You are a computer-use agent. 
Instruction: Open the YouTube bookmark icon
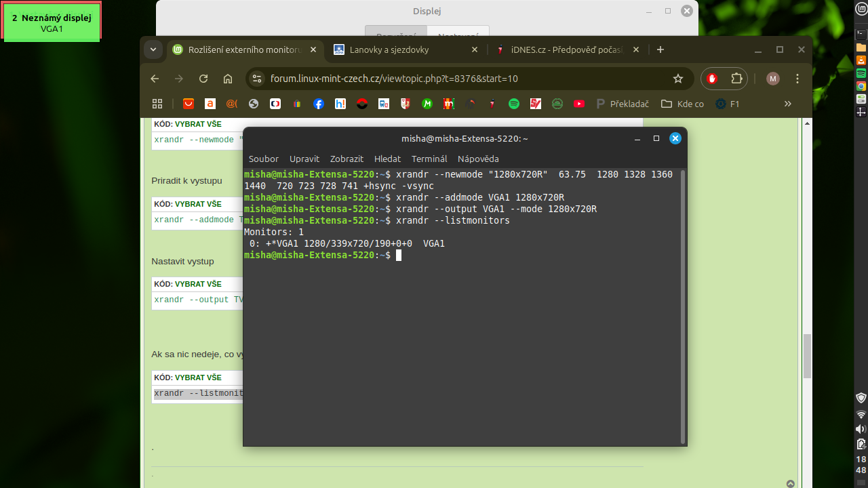point(578,104)
